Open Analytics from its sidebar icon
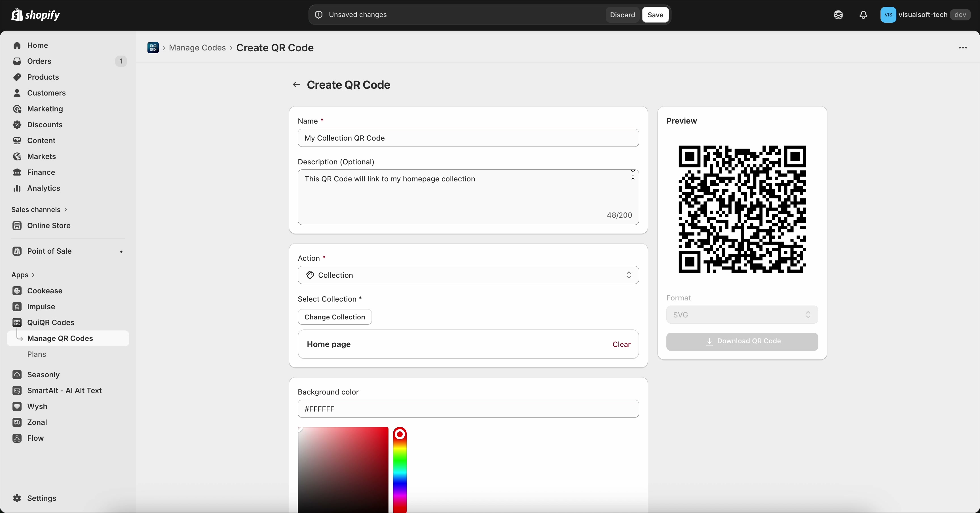The width and height of the screenshot is (980, 513). pyautogui.click(x=17, y=188)
